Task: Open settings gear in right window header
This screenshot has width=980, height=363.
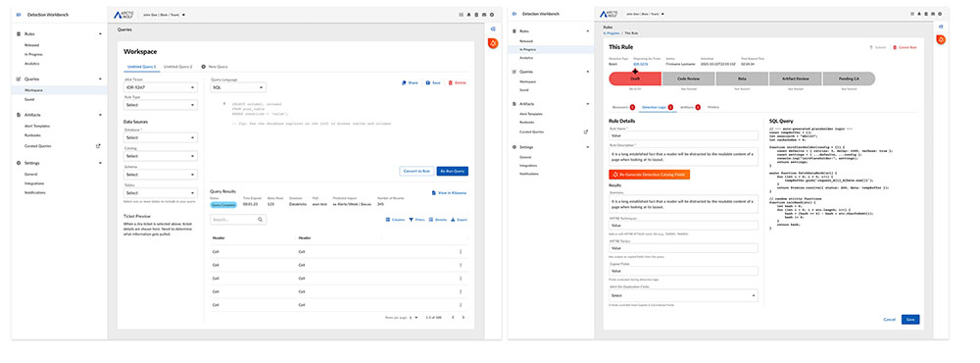Action: pyautogui.click(x=939, y=13)
